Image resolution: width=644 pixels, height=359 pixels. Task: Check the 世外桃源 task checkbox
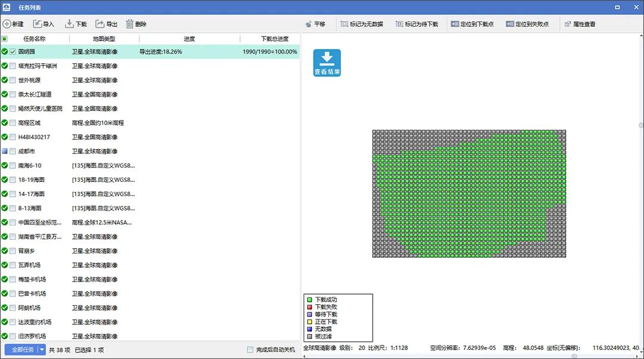[13, 80]
